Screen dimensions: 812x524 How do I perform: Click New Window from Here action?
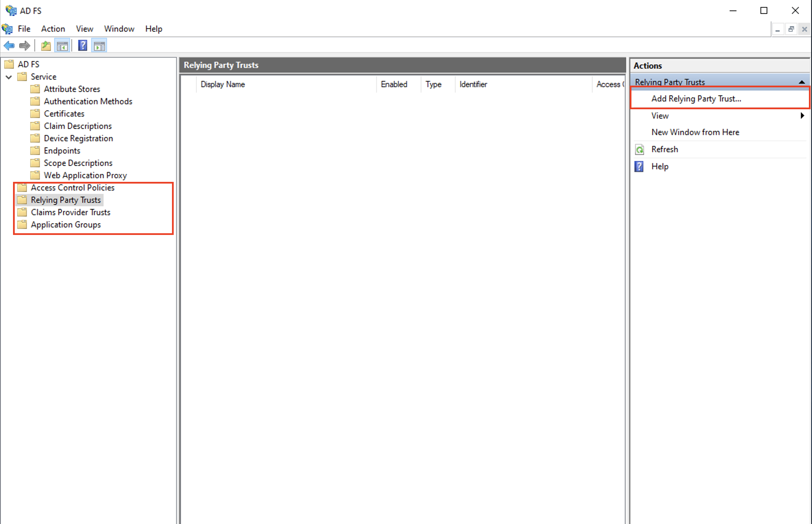coord(695,132)
